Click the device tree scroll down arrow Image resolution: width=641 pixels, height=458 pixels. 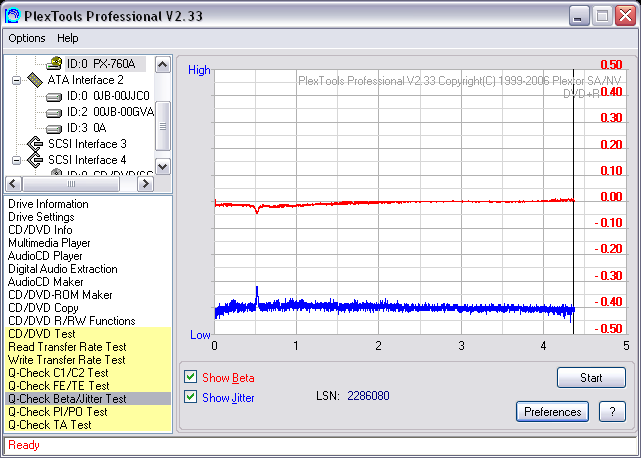click(163, 166)
